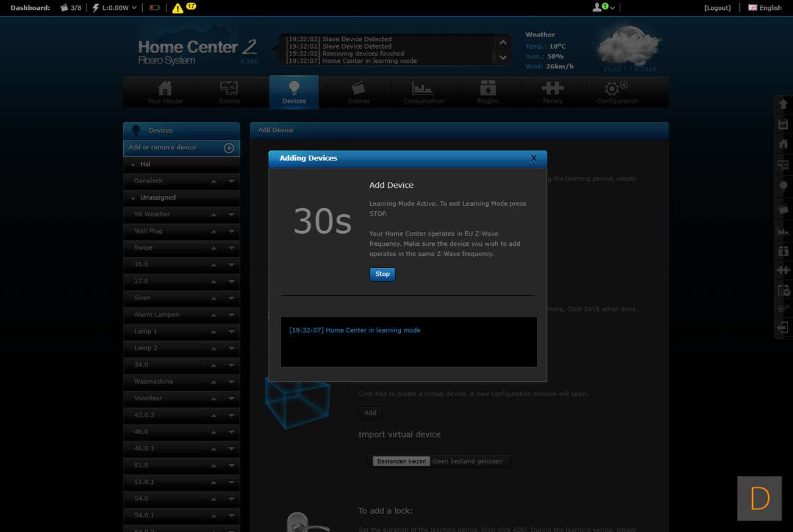Viewport: 793px width, 532px height.
Task: Go to the Panels tab
Action: tap(553, 93)
